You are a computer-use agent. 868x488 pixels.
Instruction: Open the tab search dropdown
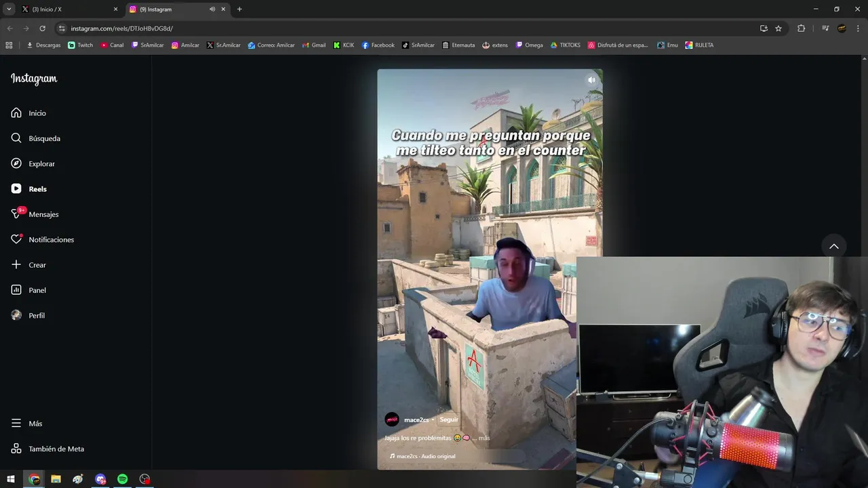[x=9, y=9]
